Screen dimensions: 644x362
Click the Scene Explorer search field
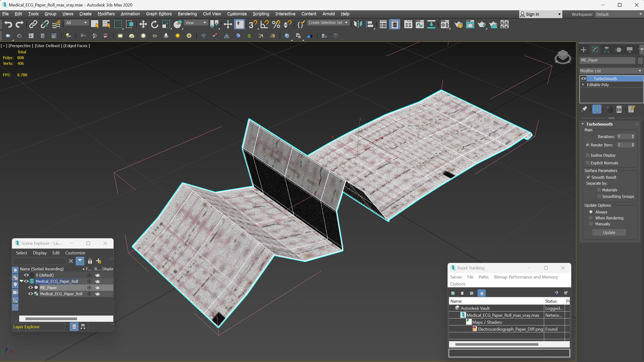point(40,261)
